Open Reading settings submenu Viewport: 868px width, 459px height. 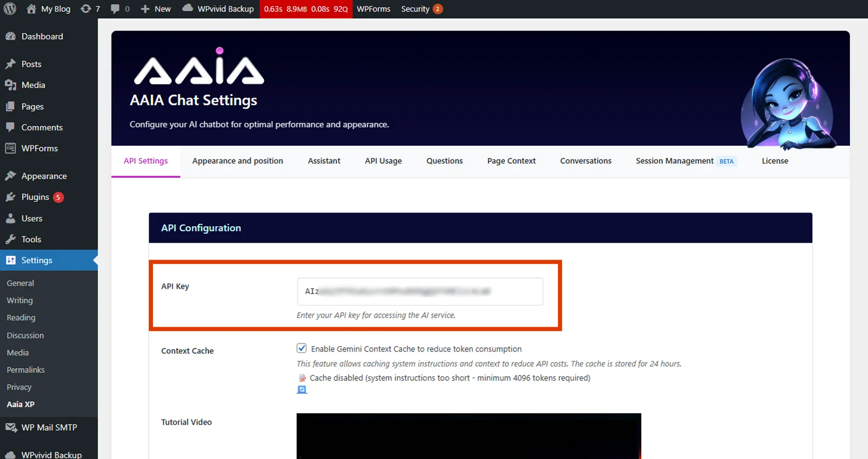tap(21, 318)
